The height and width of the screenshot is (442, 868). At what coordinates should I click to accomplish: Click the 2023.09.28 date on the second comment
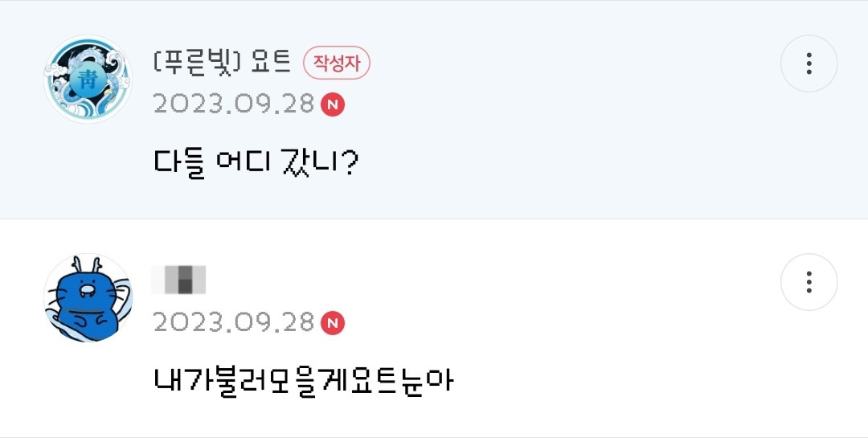233,323
